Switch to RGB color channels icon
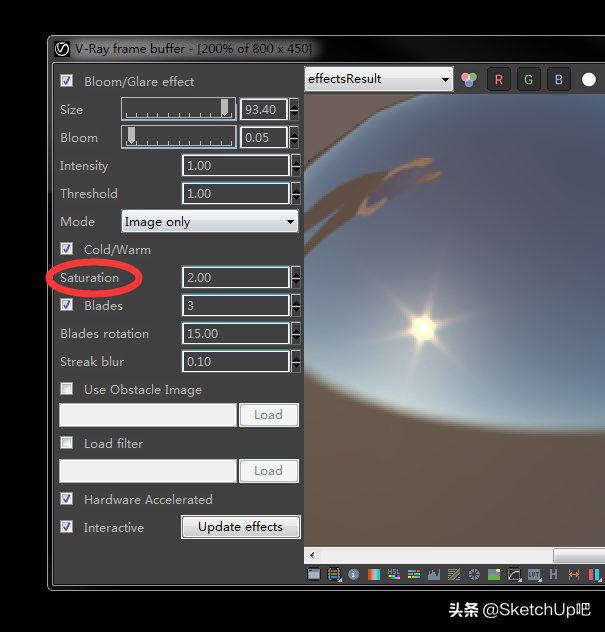The height and width of the screenshot is (632, 605). point(469,79)
